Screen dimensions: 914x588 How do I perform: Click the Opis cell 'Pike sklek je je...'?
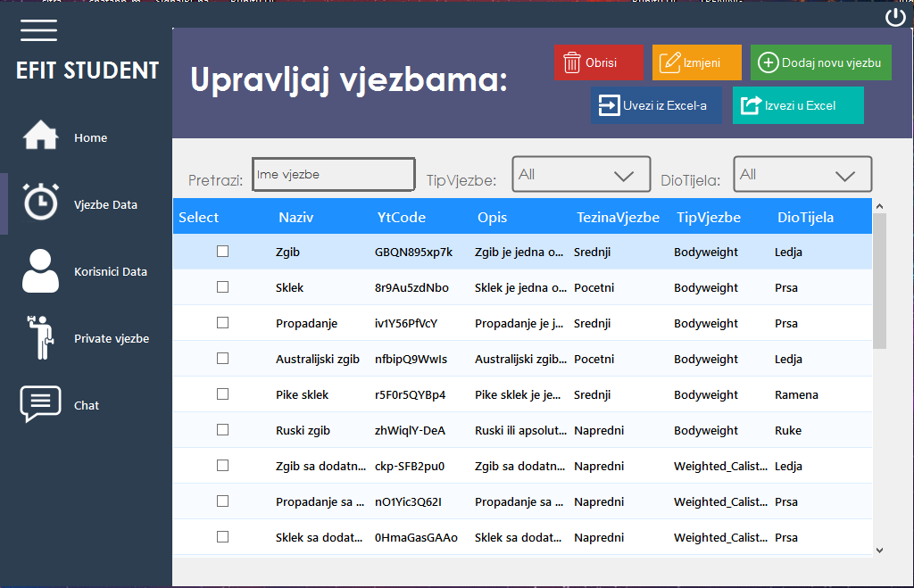coord(518,394)
